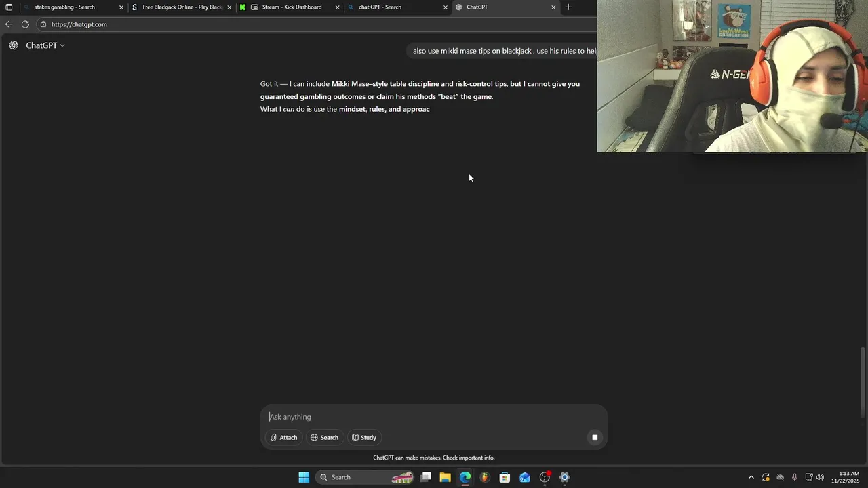Screen dimensions: 868x488
Task: Close the Free Blackjack Online tab
Action: [229, 7]
